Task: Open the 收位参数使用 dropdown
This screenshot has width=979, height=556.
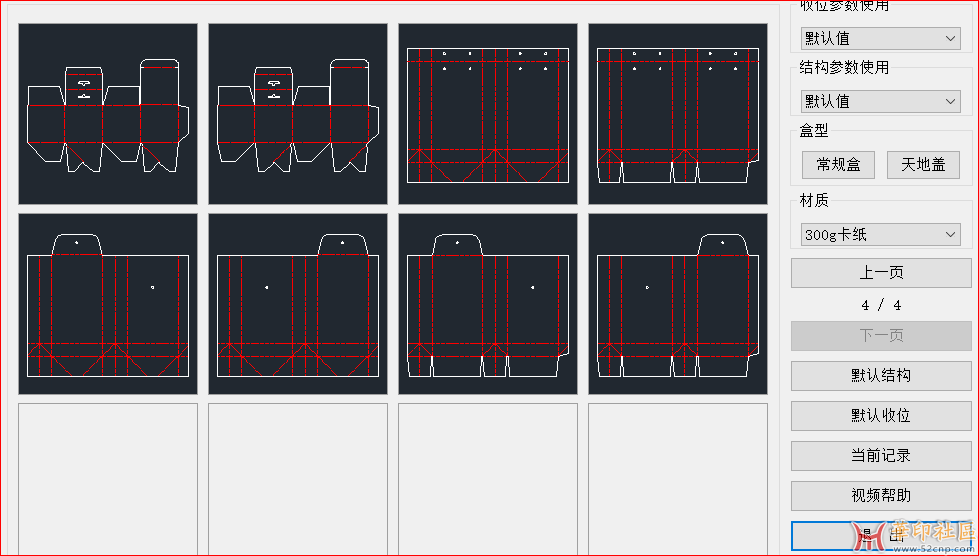Action: (x=880, y=39)
